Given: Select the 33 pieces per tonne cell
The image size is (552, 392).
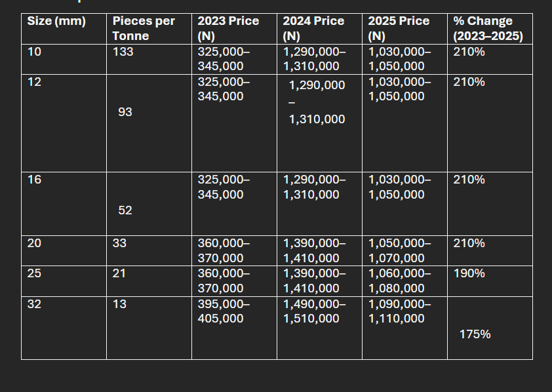Looking at the screenshot, I should [x=119, y=243].
